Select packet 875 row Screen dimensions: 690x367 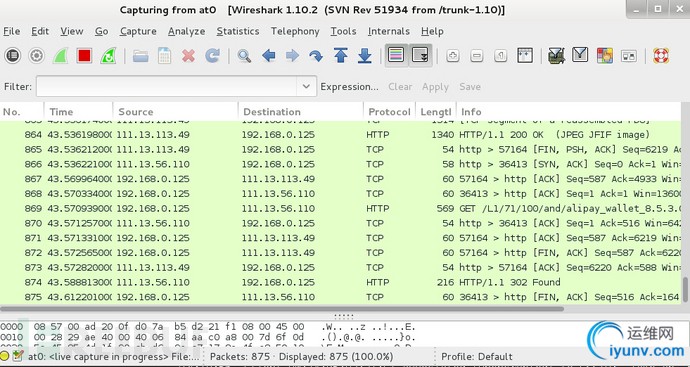point(340,297)
